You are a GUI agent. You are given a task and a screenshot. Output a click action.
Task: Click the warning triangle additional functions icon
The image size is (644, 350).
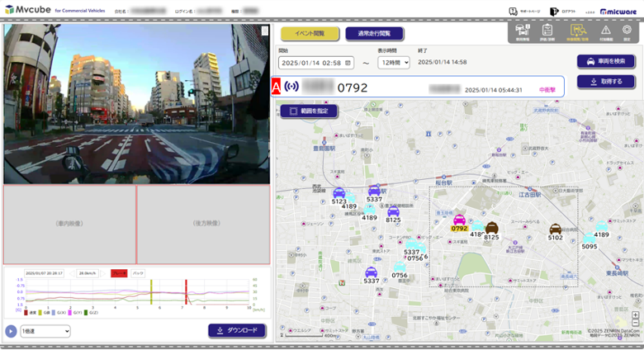605,31
